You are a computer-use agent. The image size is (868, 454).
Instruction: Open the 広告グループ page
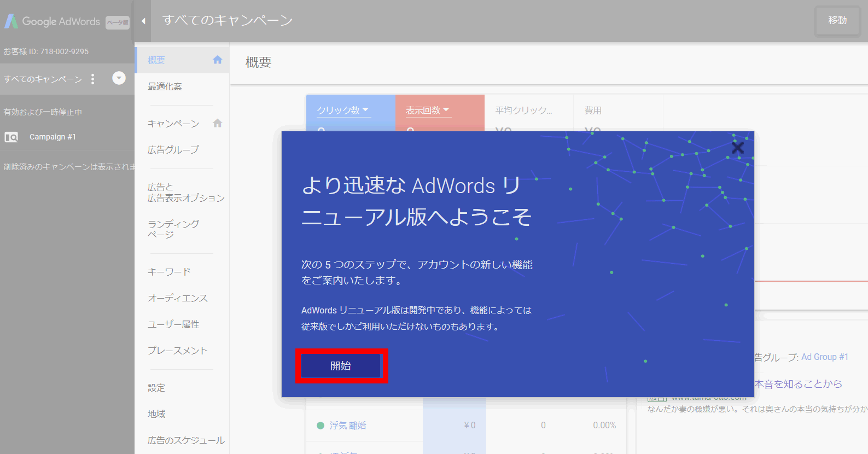coord(173,149)
